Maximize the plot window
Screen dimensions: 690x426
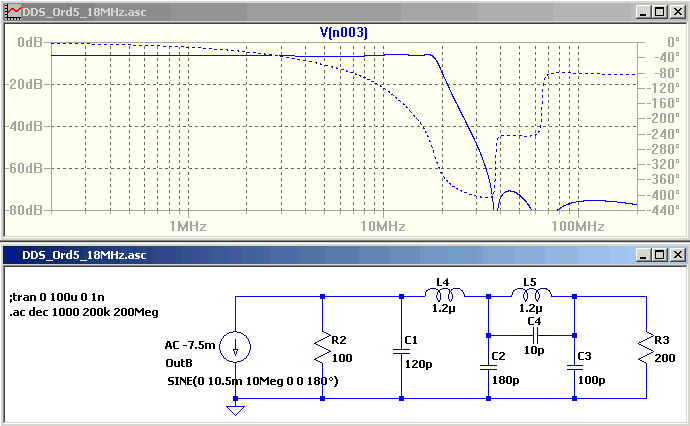click(x=660, y=12)
